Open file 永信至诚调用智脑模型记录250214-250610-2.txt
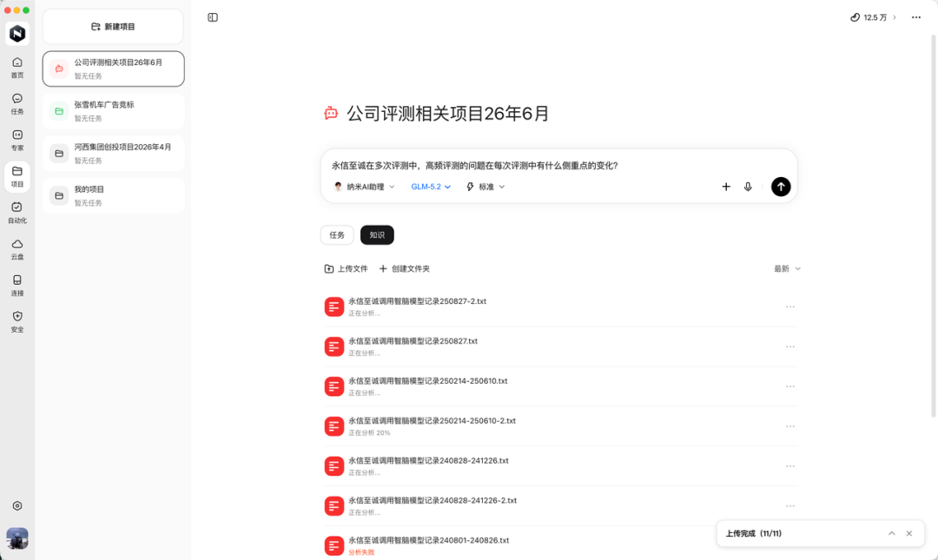Image resolution: width=938 pixels, height=560 pixels. (x=432, y=420)
